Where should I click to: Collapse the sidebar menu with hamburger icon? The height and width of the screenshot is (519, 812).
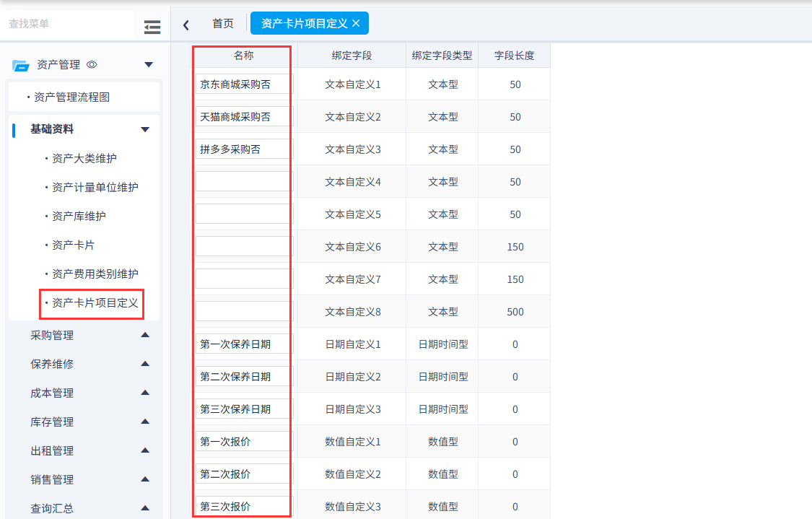152,27
